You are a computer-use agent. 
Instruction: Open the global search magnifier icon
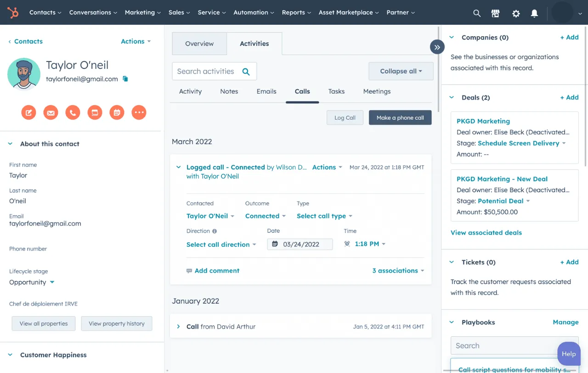[x=477, y=13]
